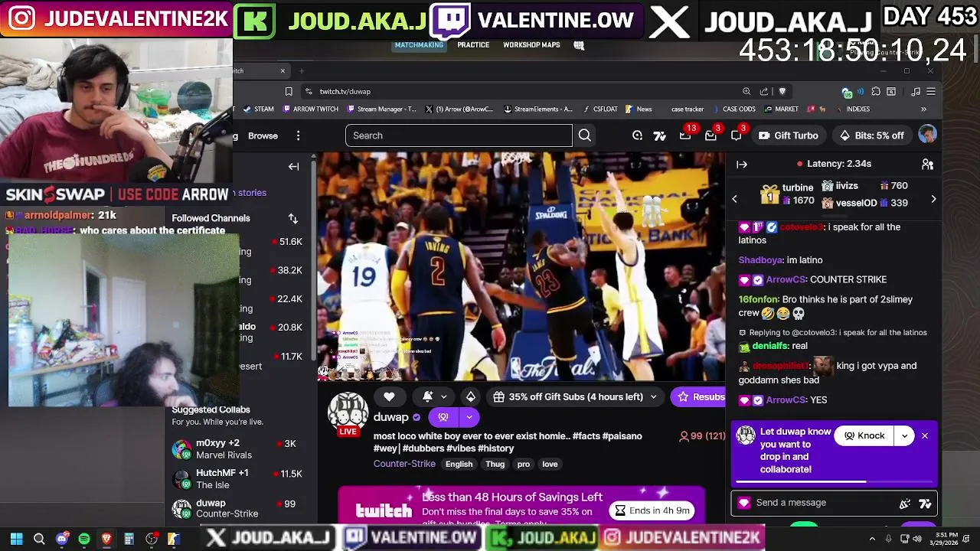980x551 pixels.
Task: Expand the dropdown arrow next to Knock
Action: click(904, 435)
